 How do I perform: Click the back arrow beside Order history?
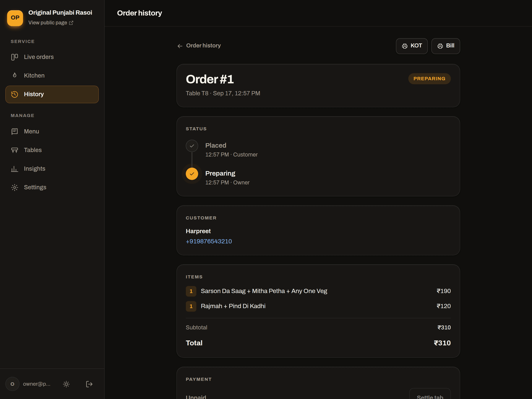(180, 46)
